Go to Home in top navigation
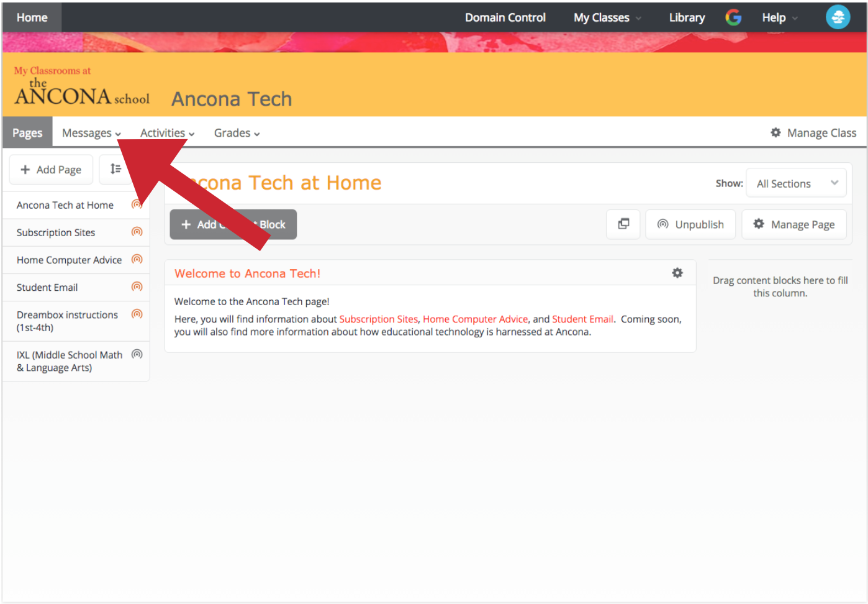Viewport: 868px width, 604px height. click(32, 17)
